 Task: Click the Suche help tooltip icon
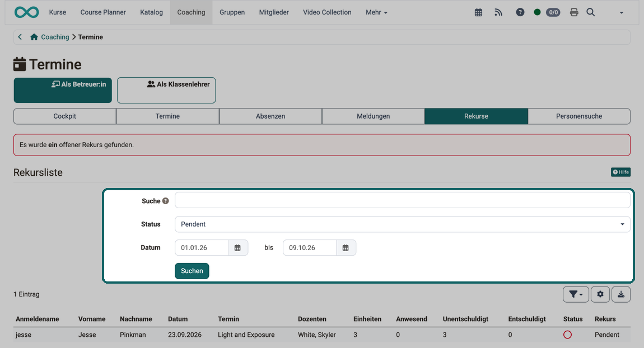[166, 201]
